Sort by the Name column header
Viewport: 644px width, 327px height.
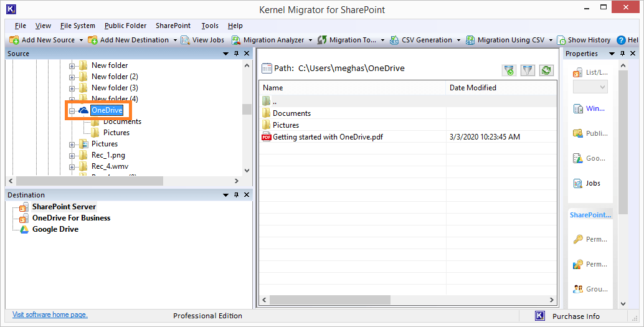tap(353, 87)
